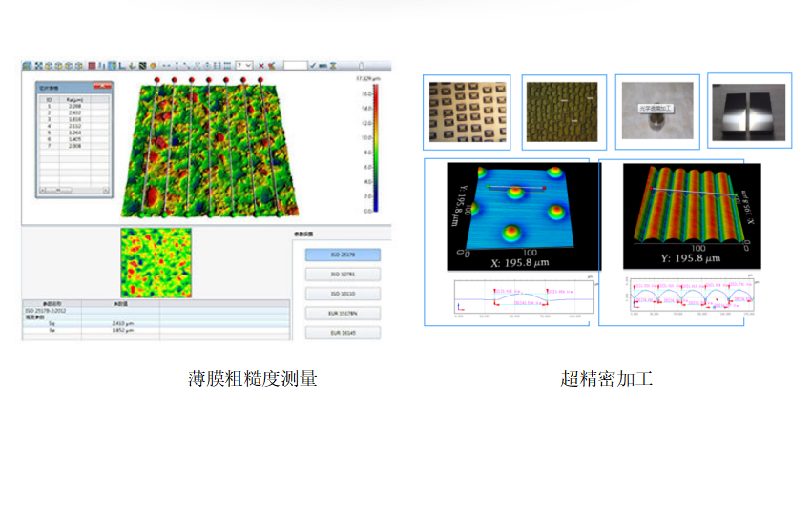Viewport: 812px width, 510px height.
Task: Click the blue 3D surface view toolbar icon
Action: pyautogui.click(x=27, y=66)
